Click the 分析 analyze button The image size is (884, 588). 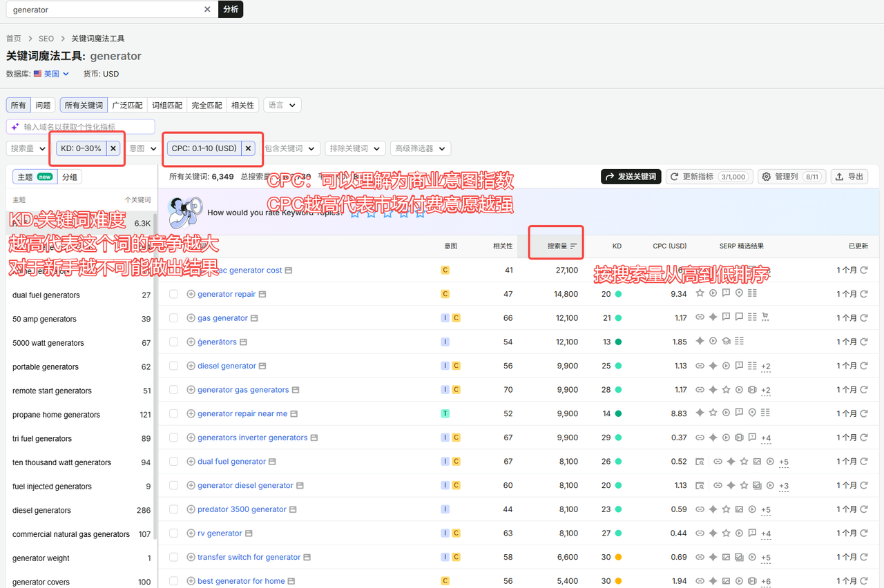tap(231, 10)
